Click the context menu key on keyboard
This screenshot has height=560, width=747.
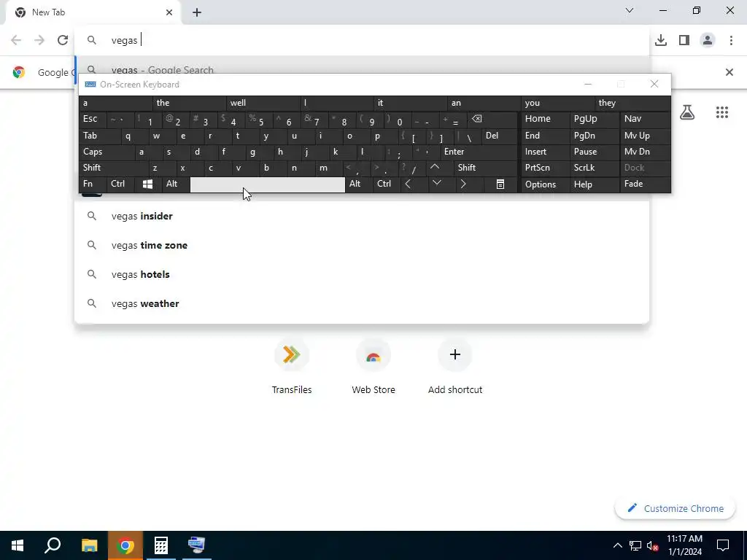(500, 184)
